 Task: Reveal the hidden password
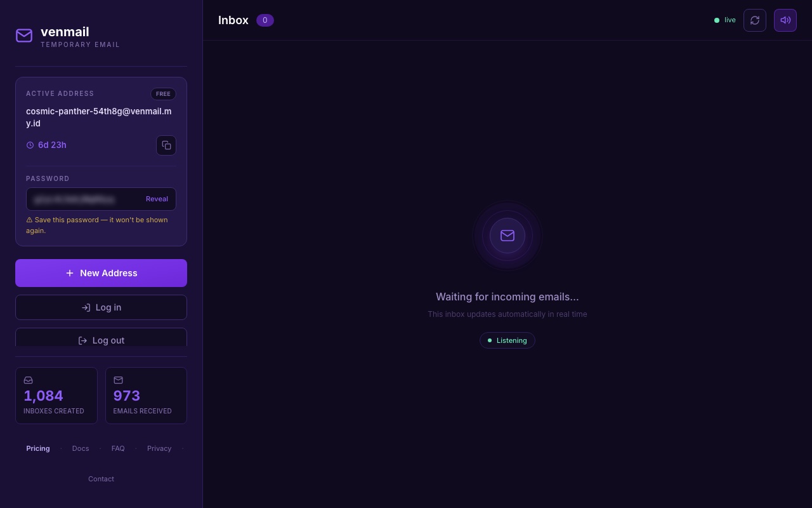click(157, 199)
